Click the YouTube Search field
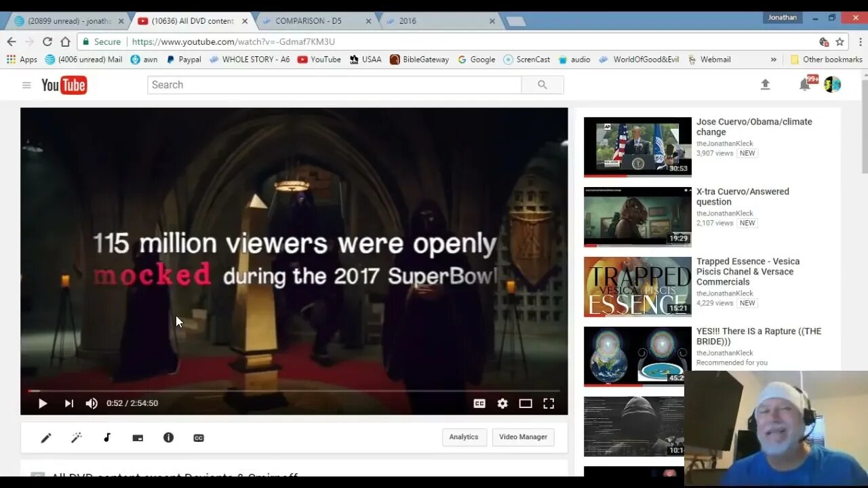The height and width of the screenshot is (488, 868). 334,85
